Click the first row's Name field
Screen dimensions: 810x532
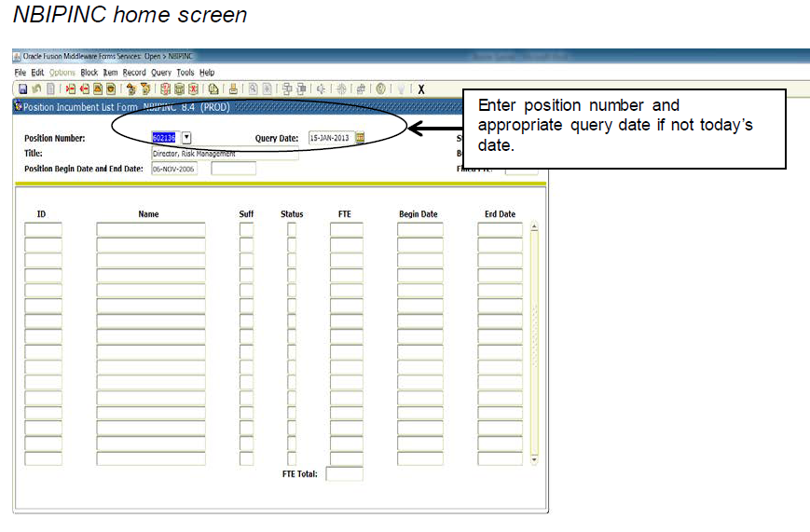[x=150, y=229]
